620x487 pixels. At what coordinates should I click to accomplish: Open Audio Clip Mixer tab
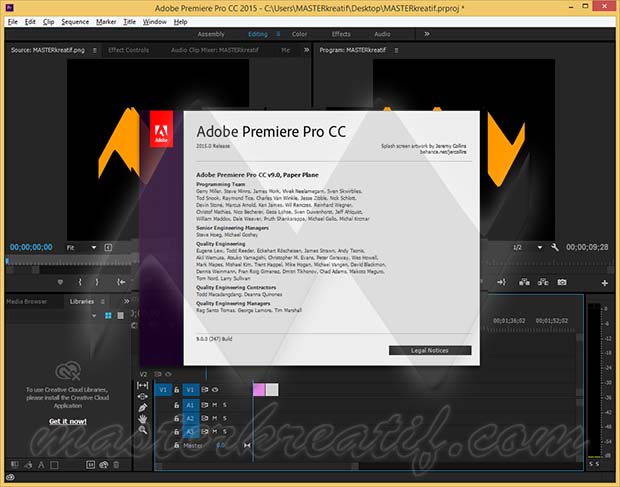pos(215,50)
